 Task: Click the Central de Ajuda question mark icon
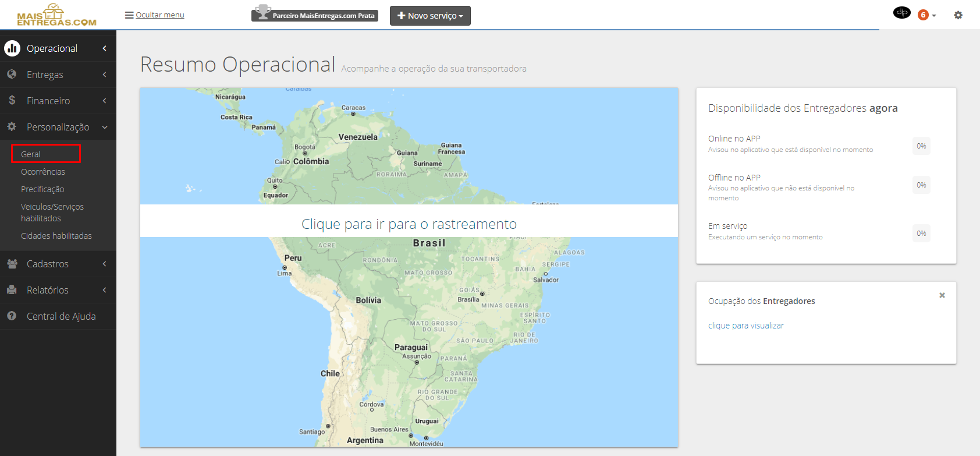point(12,316)
